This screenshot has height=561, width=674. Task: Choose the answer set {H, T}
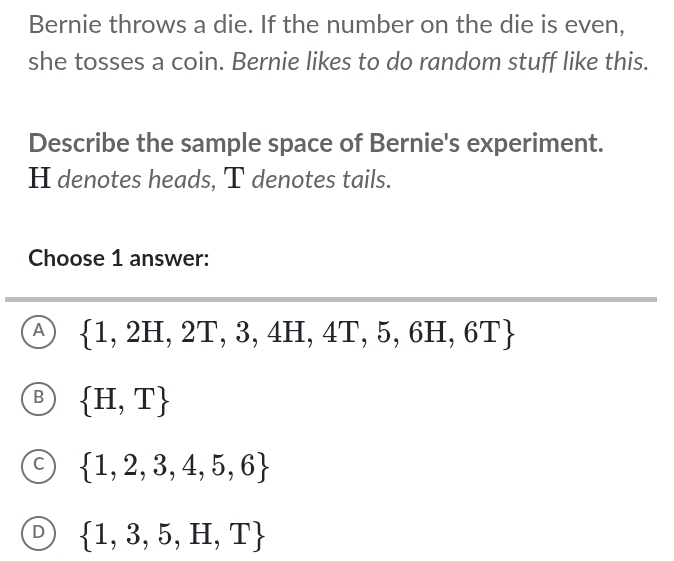[x=125, y=400]
